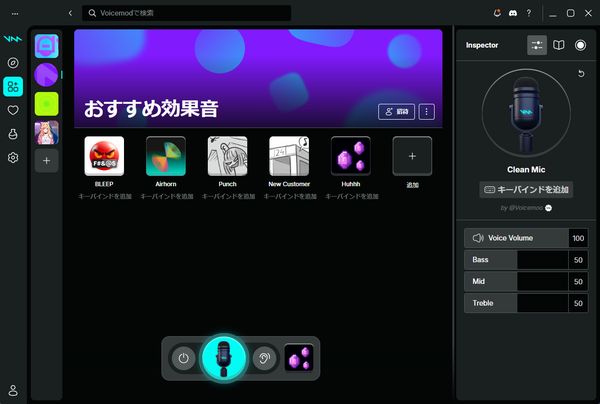Select the purple play soundboard thumbnail
600x404 pixels.
click(47, 75)
